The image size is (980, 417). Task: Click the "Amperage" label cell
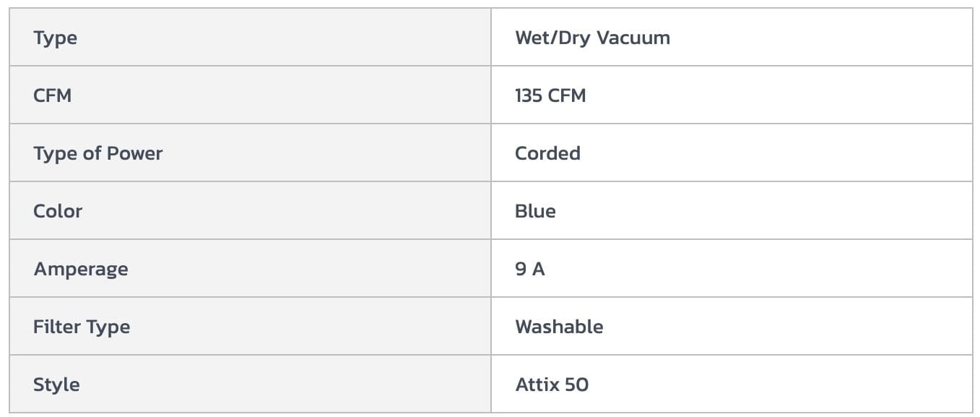click(x=80, y=269)
